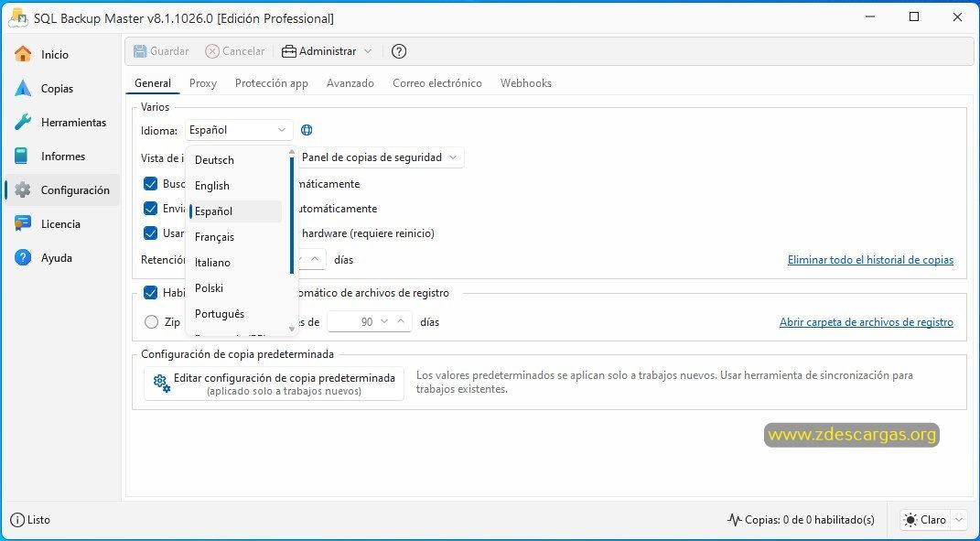Image resolution: width=980 pixels, height=541 pixels.
Task: Open the Administrar briefcase menu
Action: [327, 51]
